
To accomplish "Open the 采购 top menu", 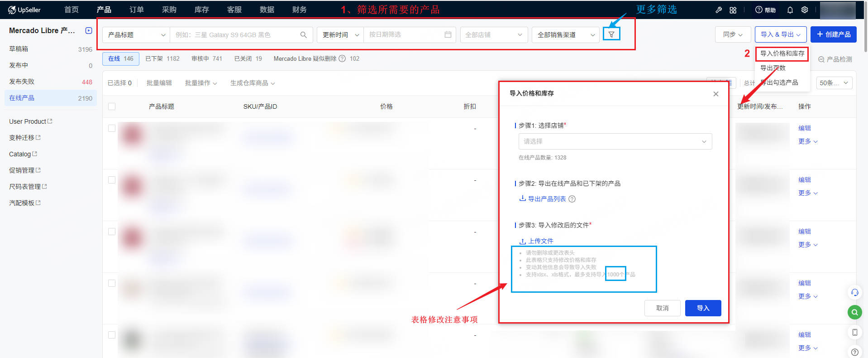I will click(x=169, y=10).
